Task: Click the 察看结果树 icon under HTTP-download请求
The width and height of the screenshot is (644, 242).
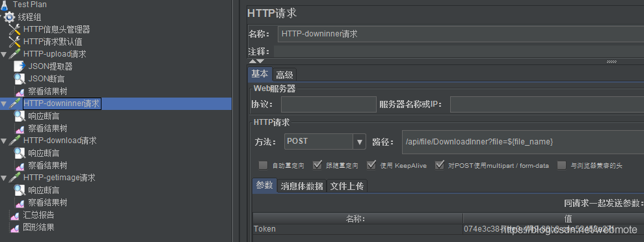Action: 20,166
